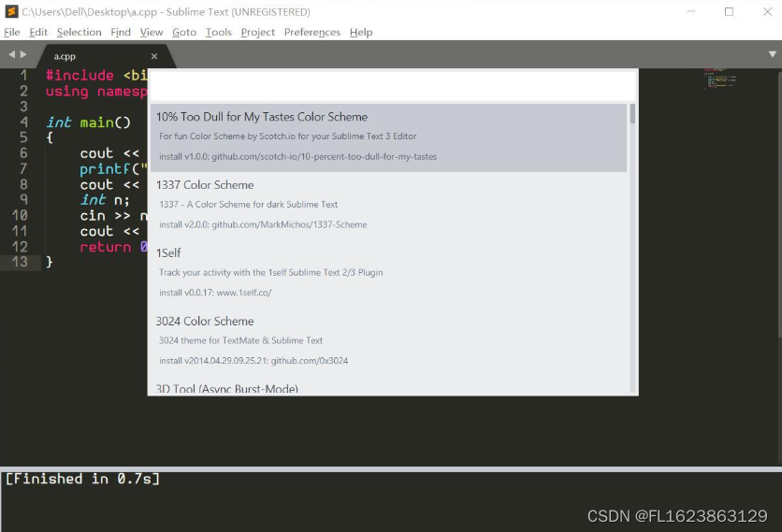Open the Edit menu
Screen dimensions: 782x532
38,33
